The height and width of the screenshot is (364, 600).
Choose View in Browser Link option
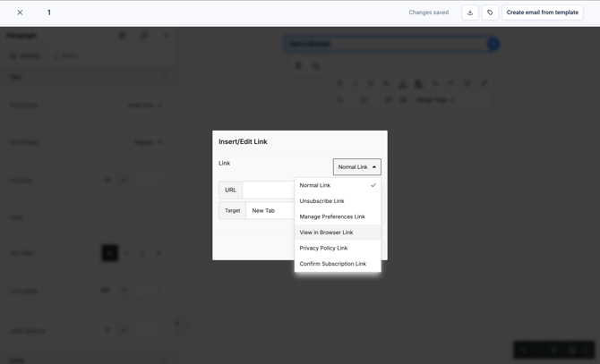[x=338, y=233]
